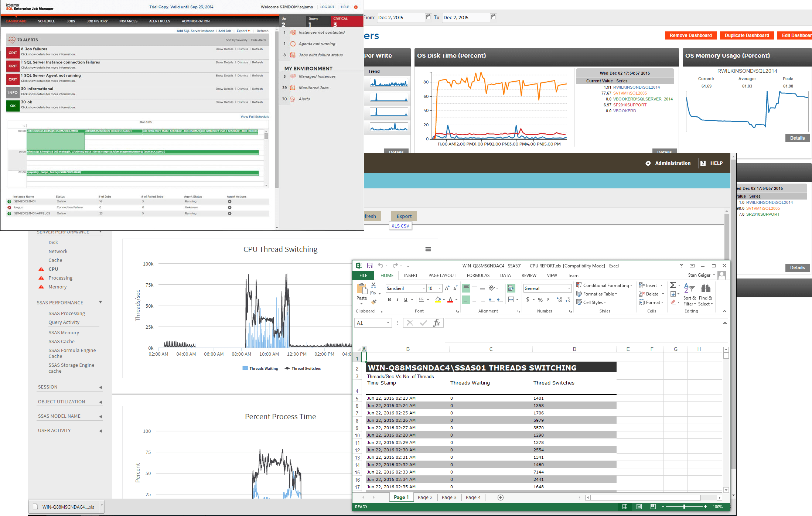The width and height of the screenshot is (812, 516).
Task: Switch to the FORMULAS ribbon tab
Action: click(x=478, y=276)
